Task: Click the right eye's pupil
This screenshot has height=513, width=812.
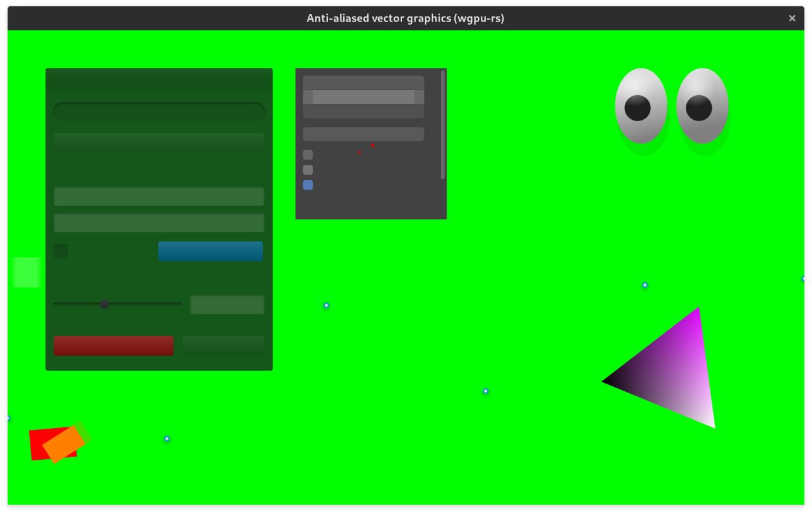Action: tap(699, 108)
